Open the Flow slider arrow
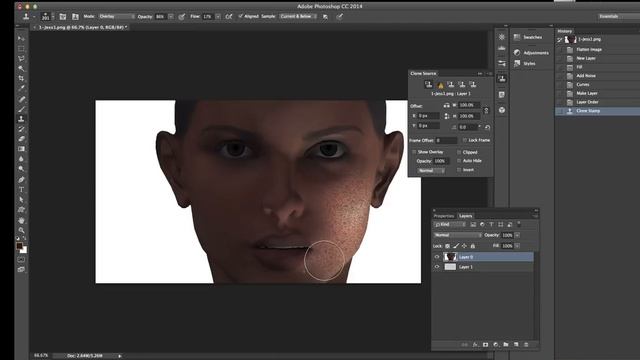 tap(218, 17)
